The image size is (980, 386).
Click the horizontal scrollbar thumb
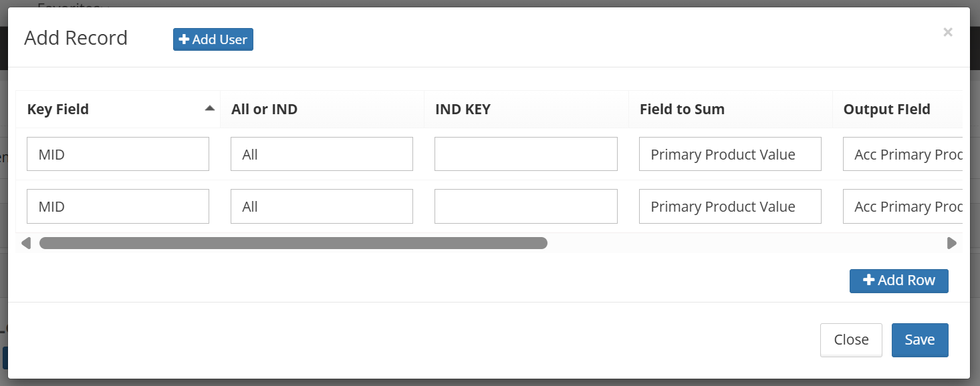pos(293,243)
